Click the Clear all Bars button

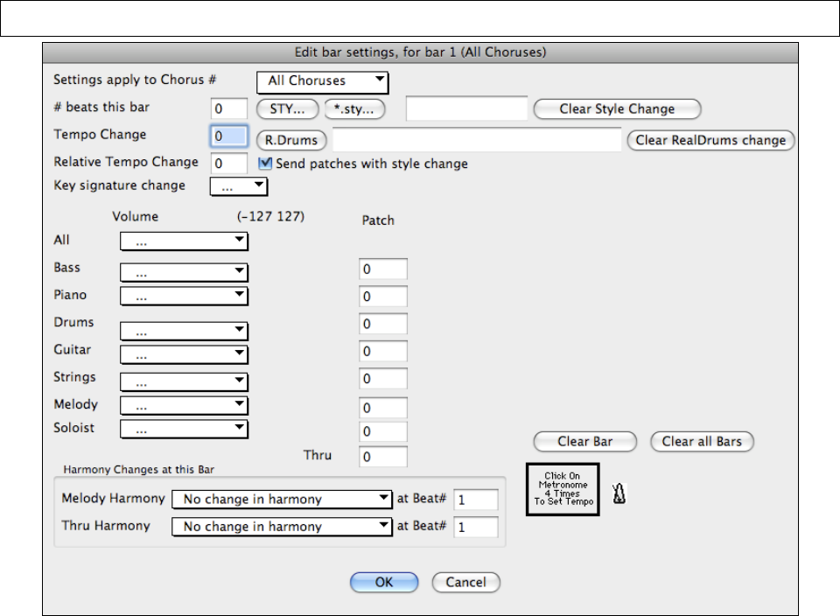702,442
